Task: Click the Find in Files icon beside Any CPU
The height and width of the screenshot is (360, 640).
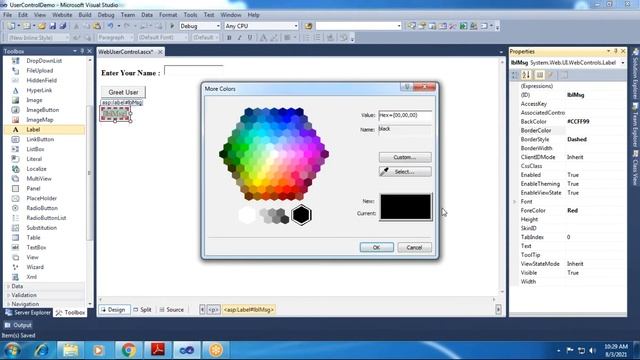Action: [308, 26]
